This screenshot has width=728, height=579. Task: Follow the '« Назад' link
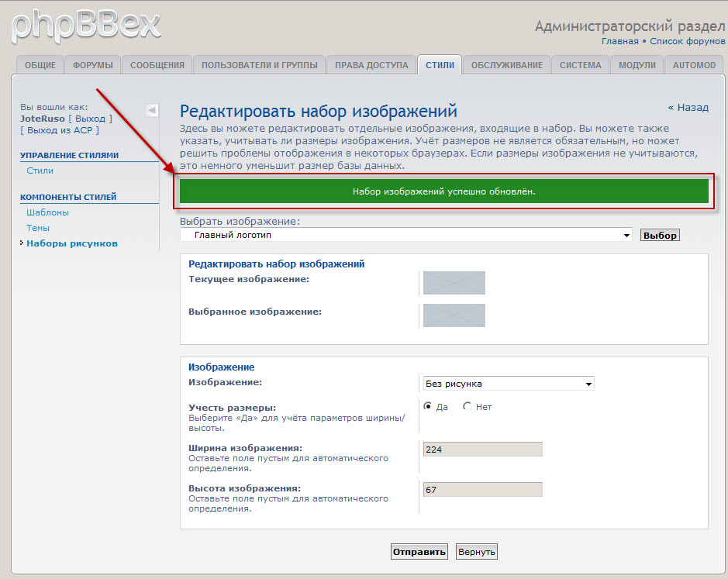click(x=688, y=108)
